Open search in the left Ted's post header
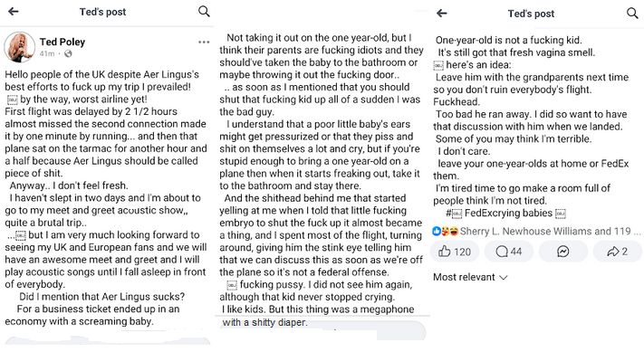The width and height of the screenshot is (644, 352). [204, 11]
